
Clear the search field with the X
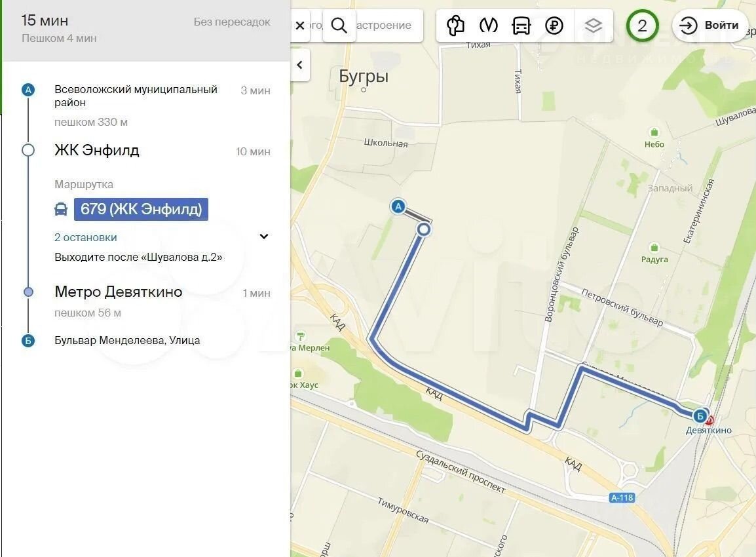pos(300,26)
